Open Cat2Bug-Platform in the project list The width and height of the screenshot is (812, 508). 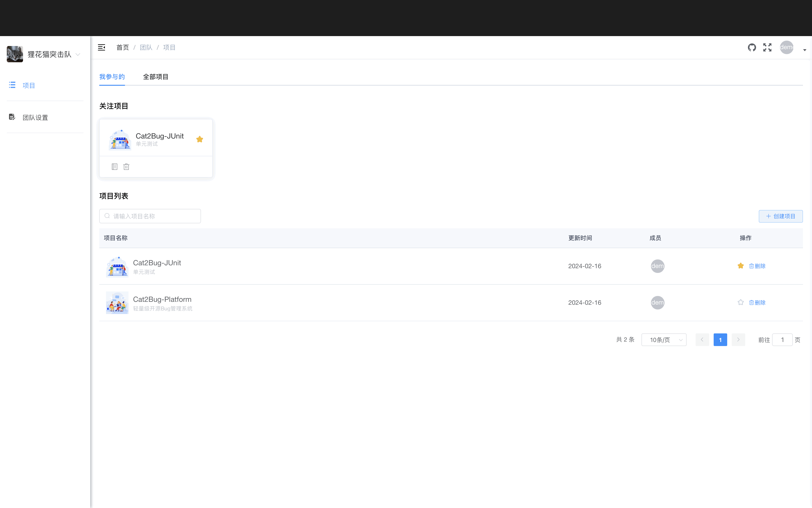coord(162,299)
